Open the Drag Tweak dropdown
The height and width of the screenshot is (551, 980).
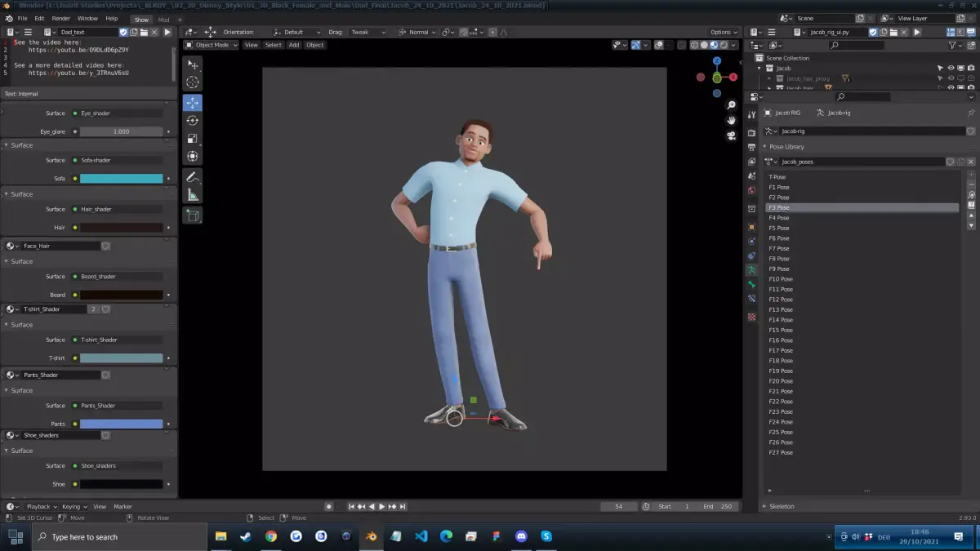(367, 32)
